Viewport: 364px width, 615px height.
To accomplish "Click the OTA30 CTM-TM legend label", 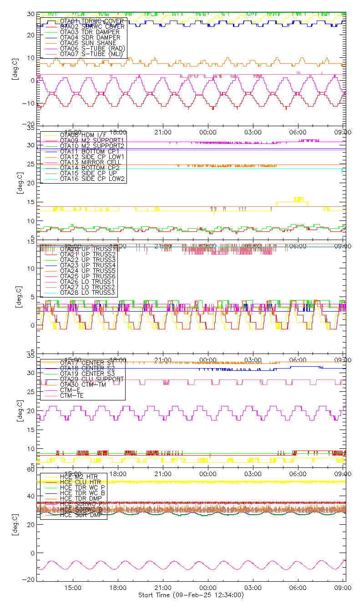I will (x=83, y=384).
